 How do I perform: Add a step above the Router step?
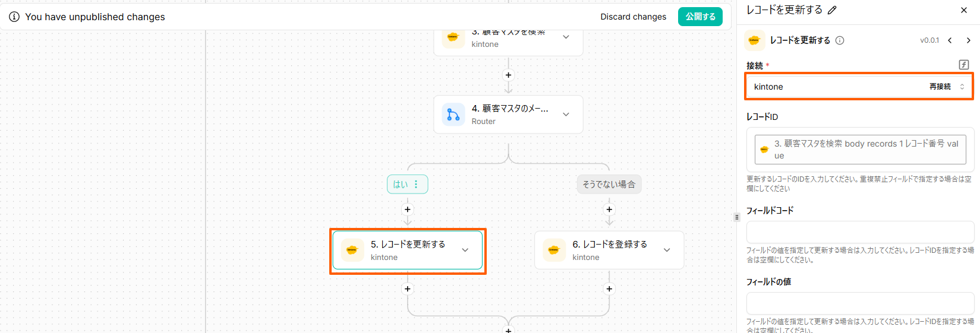pos(508,75)
